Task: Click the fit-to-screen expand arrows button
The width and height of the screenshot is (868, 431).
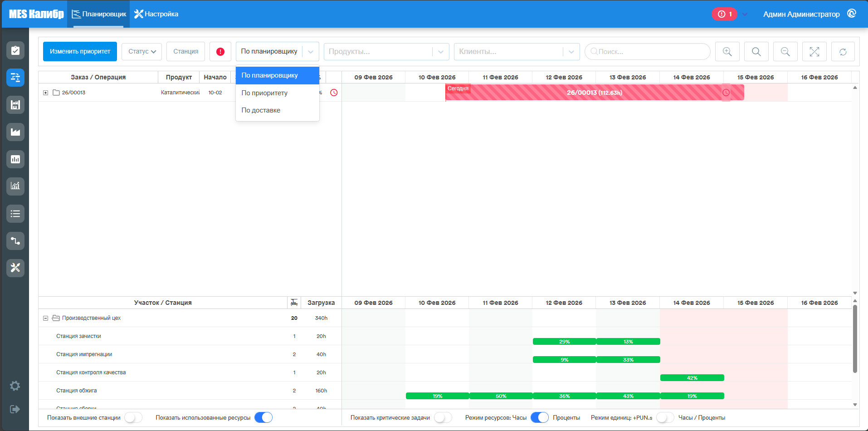Action: pyautogui.click(x=814, y=52)
